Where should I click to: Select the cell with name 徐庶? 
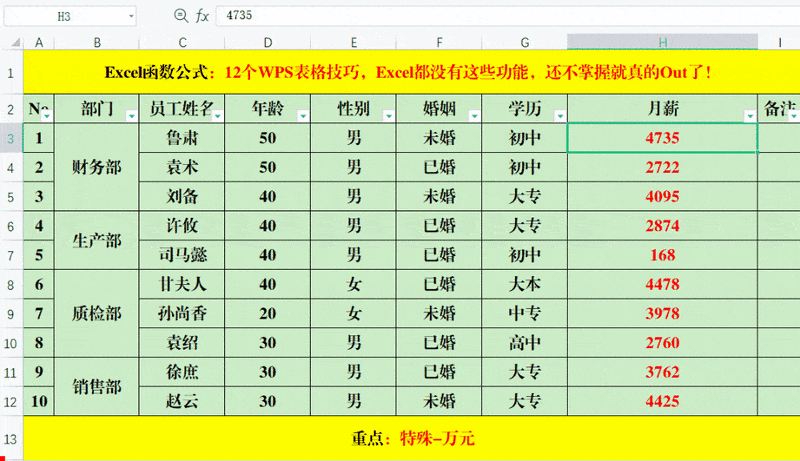(x=182, y=372)
